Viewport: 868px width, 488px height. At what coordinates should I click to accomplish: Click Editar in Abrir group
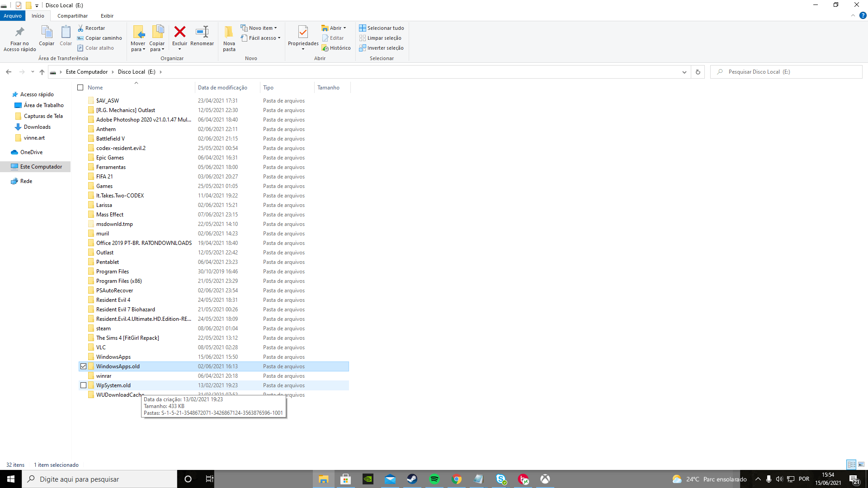click(x=333, y=38)
